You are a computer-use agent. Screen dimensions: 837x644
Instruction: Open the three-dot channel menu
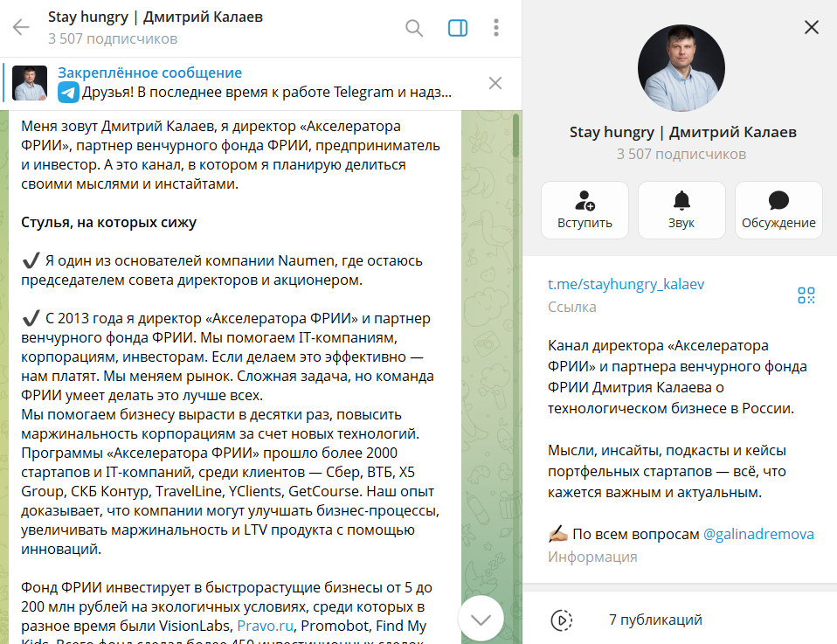tap(496, 28)
